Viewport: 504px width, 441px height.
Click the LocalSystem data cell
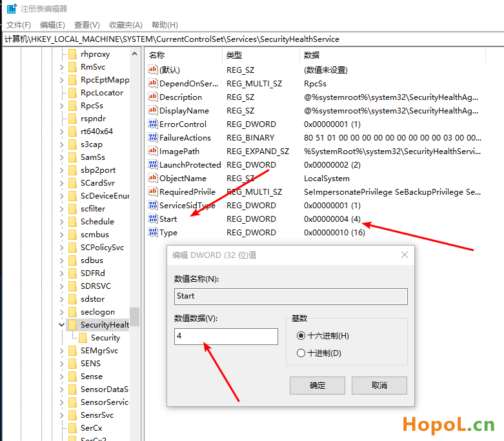(327, 178)
